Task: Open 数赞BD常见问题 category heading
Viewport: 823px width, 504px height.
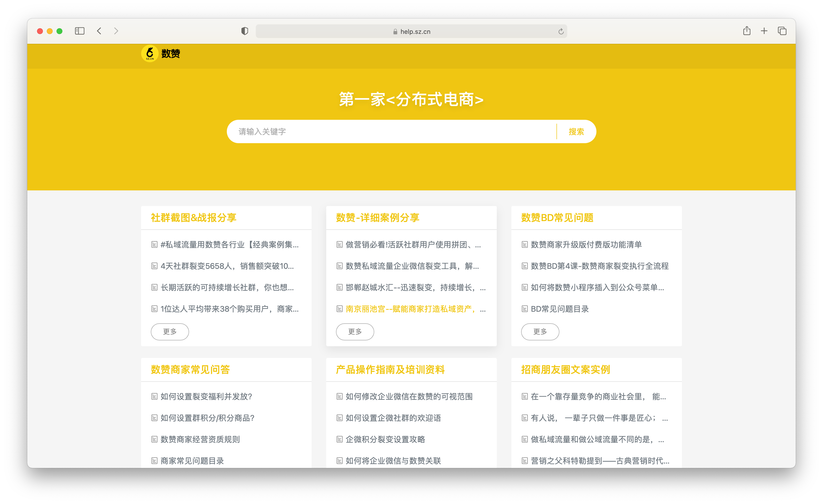Action: pyautogui.click(x=557, y=218)
